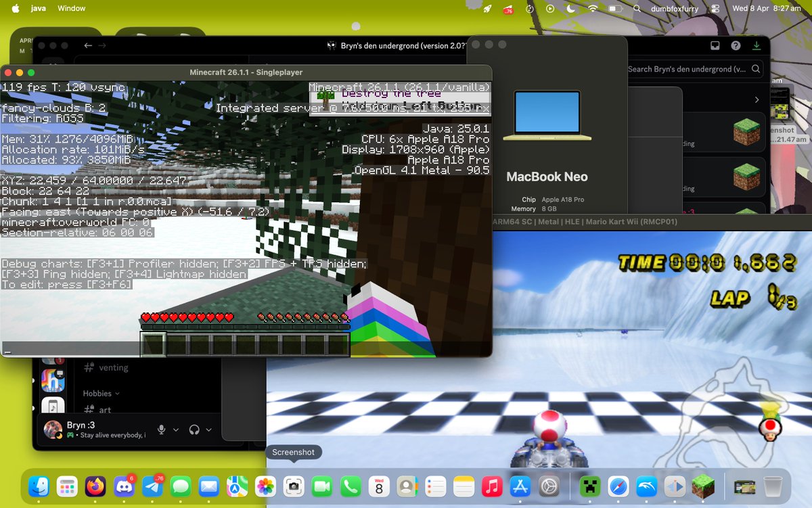Image resolution: width=812 pixels, height=508 pixels.
Task: Open the Phone app in Dock
Action: (x=351, y=486)
